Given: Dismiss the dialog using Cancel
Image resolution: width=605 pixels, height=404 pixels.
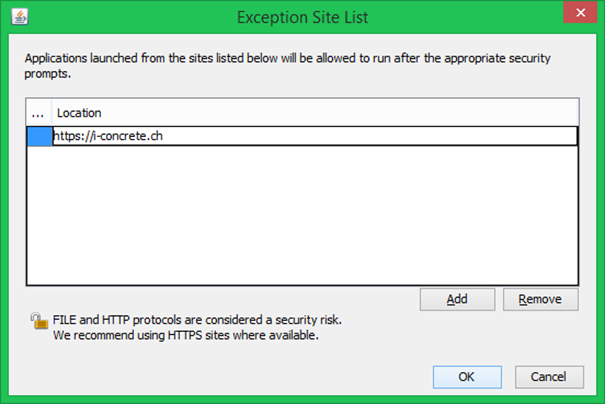Looking at the screenshot, I should coord(548,377).
